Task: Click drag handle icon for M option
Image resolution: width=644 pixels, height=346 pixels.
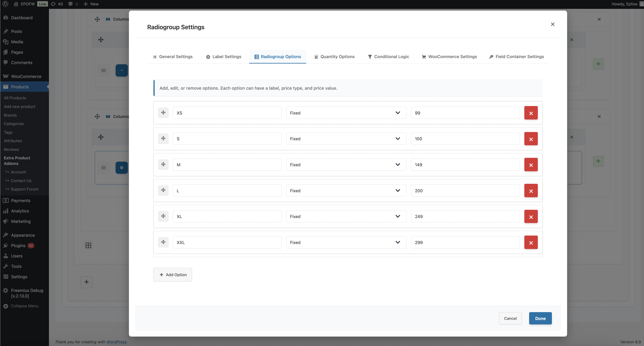Action: point(163,164)
